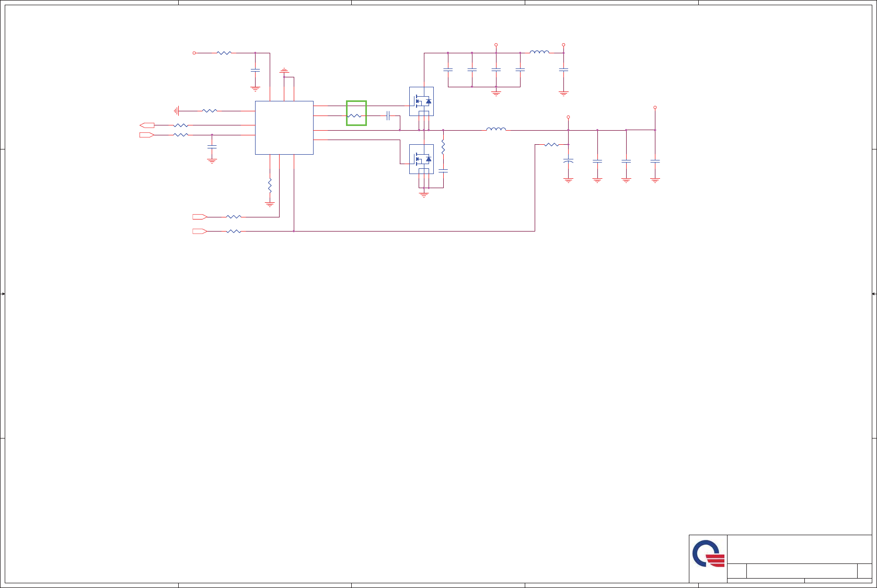The image size is (877, 588).
Task: Click the snubber capacitor under the vertical resistor
Action: click(x=443, y=170)
